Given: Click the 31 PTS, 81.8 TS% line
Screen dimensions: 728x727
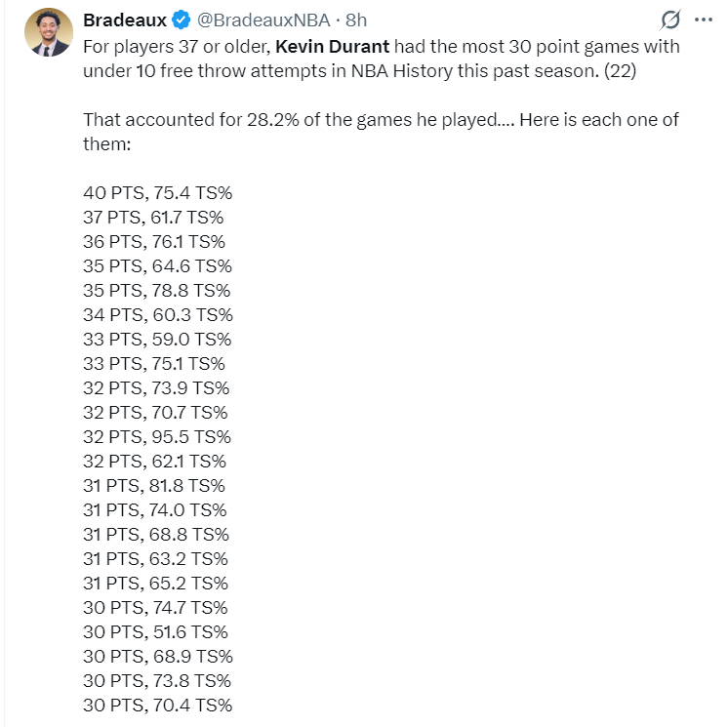Looking at the screenshot, I should (x=153, y=486).
